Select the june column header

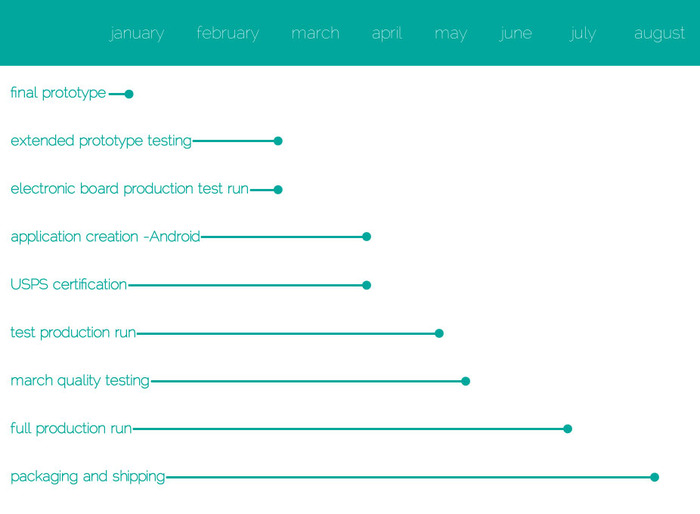tap(516, 33)
